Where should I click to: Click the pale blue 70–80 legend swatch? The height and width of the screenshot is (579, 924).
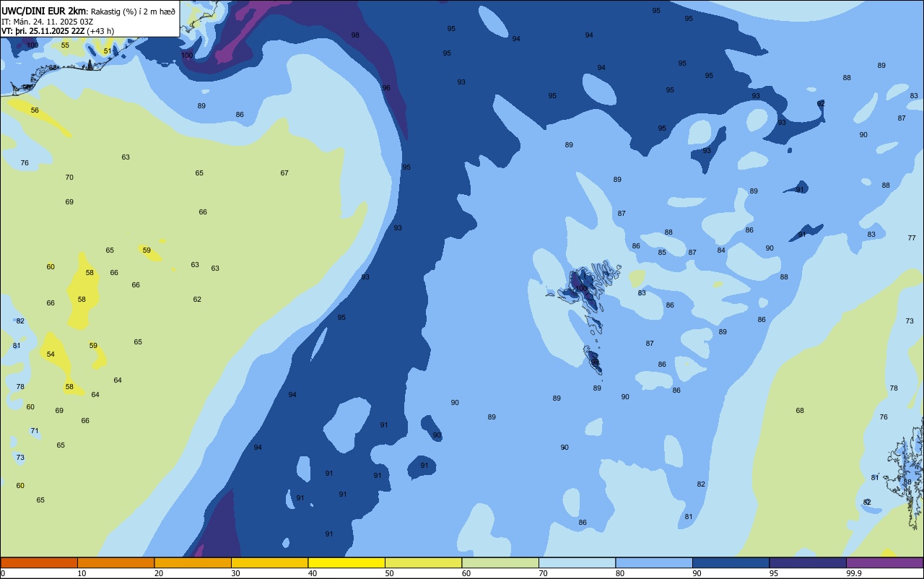pos(577,562)
